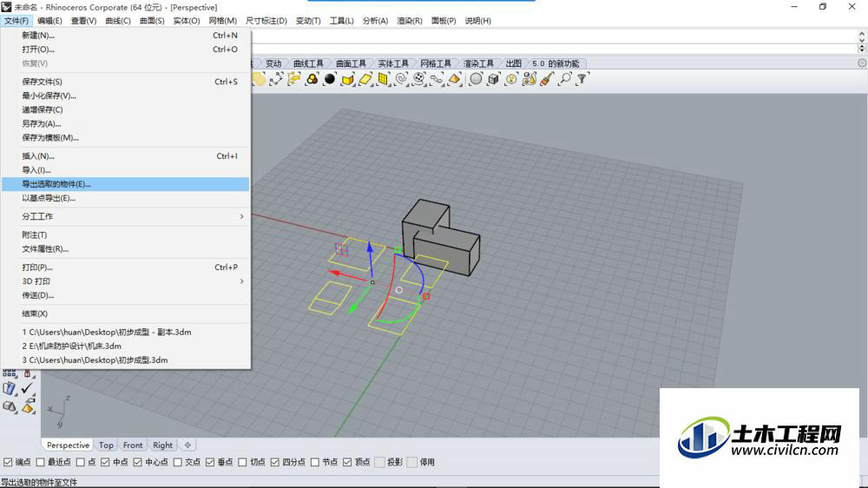This screenshot has width=868, height=488.
Task: Uncheck the 顶点 object snap
Action: click(x=347, y=462)
